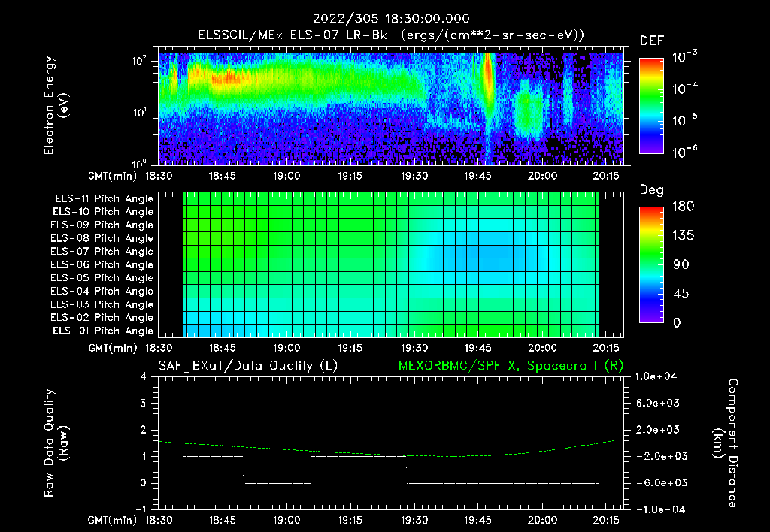Click the 19:15 time tick under pitch angle panel
The height and width of the screenshot is (532, 770).
pyautogui.click(x=350, y=348)
